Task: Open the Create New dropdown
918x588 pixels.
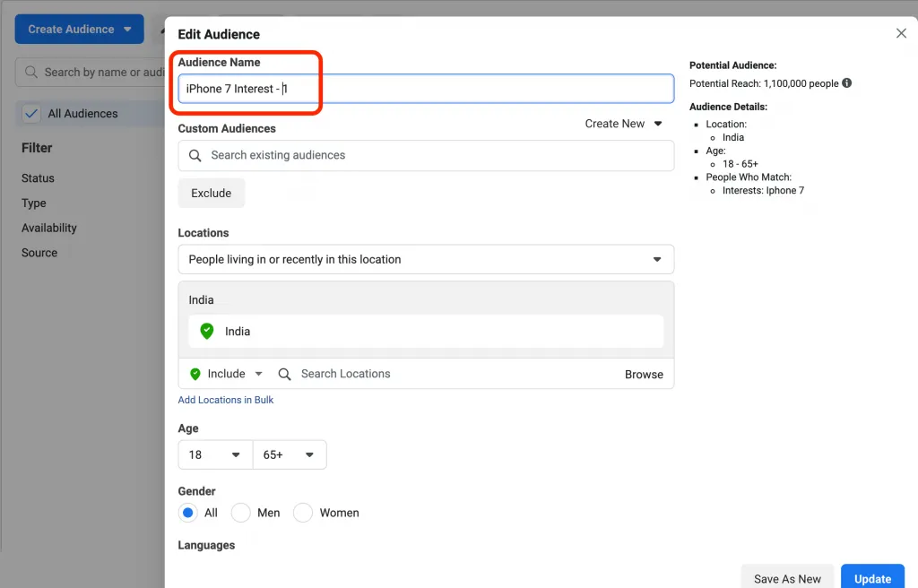Action: click(x=624, y=124)
